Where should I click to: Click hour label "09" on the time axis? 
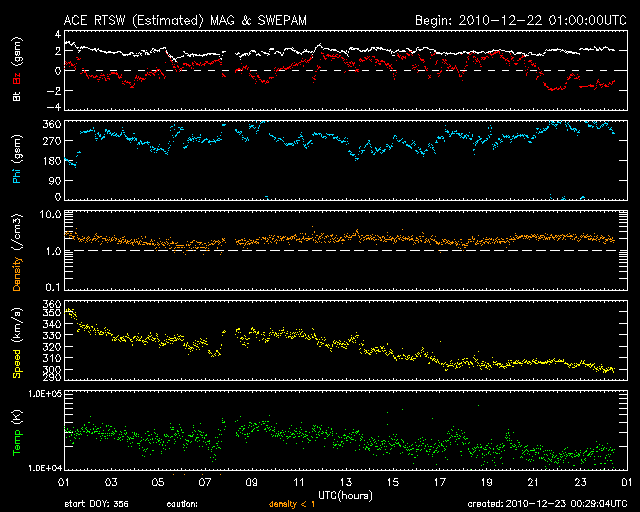[252, 483]
